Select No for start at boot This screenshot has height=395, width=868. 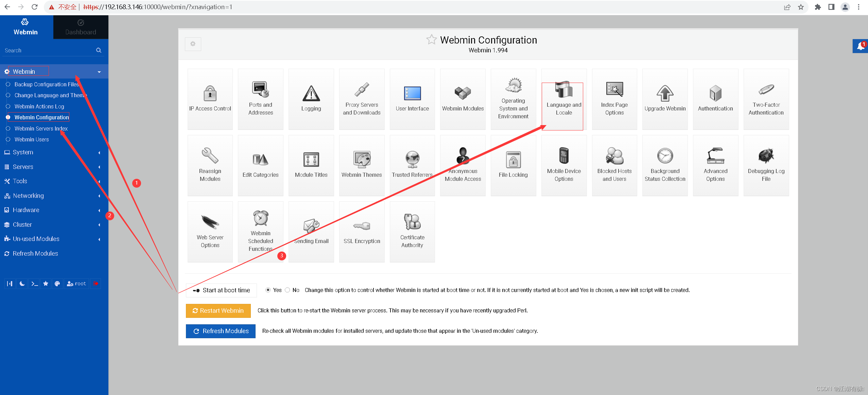pos(288,290)
